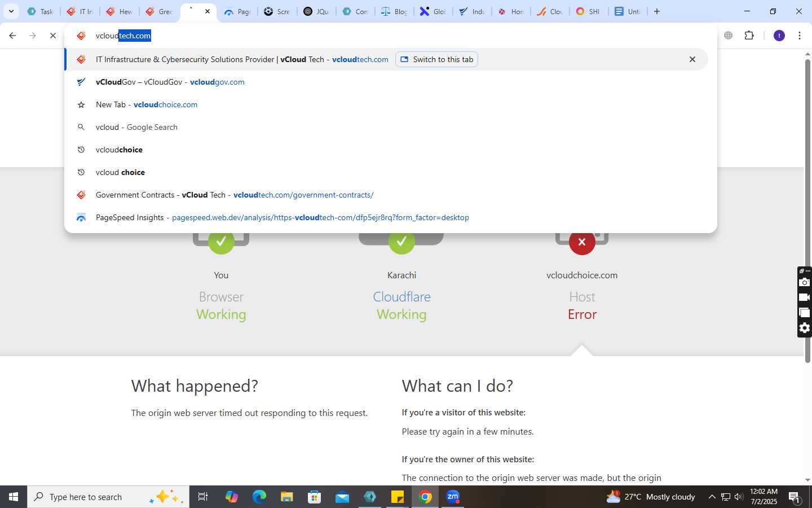The image size is (812, 508).
Task: Open Zoom from the taskbar
Action: [453, 497]
